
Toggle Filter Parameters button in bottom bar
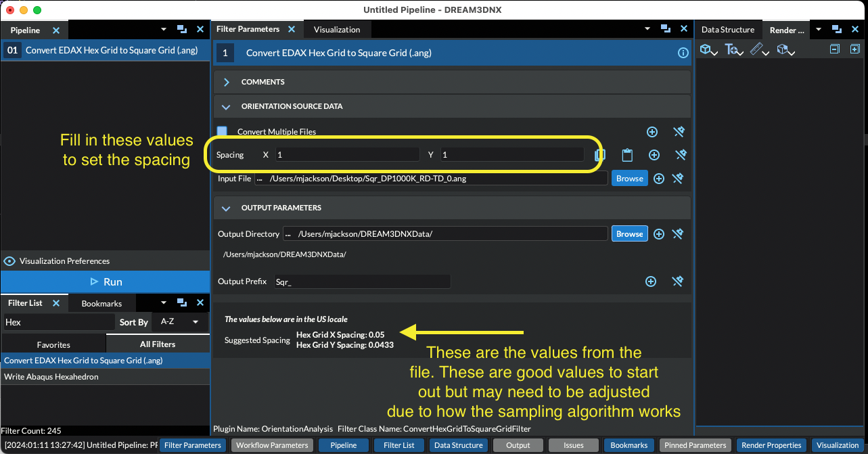tap(193, 445)
